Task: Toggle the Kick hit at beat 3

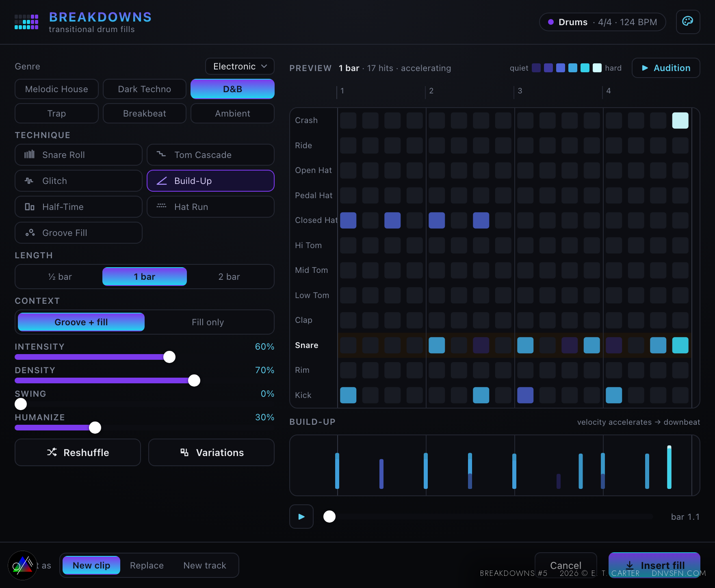Action: (x=525, y=395)
